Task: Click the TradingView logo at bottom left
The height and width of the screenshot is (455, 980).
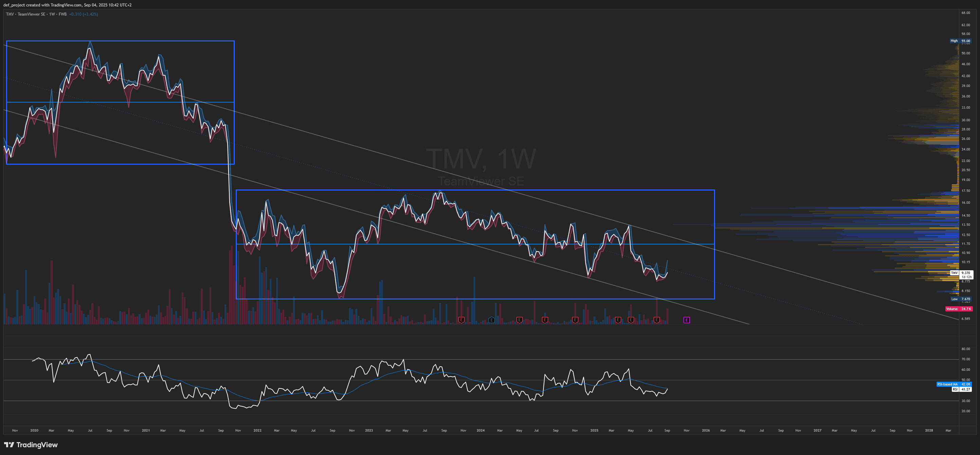Action: [x=31, y=445]
